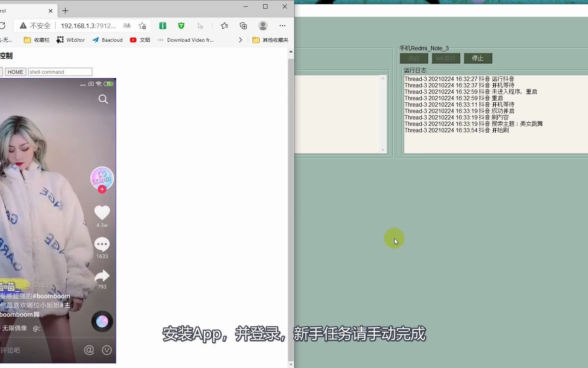Open the 文昭 YouTube bookmark
This screenshot has width=588, height=368.
pyautogui.click(x=140, y=40)
